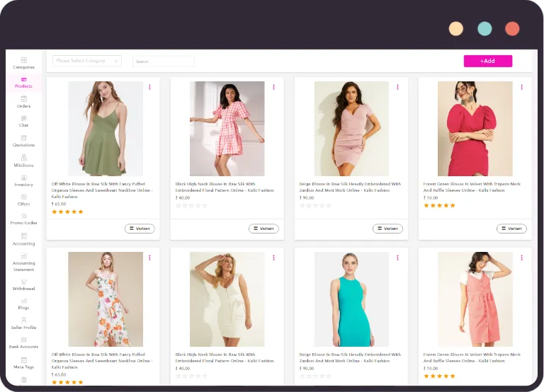This screenshot has height=392, width=544.
Task: Go to Quotations in the sidebar
Action: tap(23, 139)
